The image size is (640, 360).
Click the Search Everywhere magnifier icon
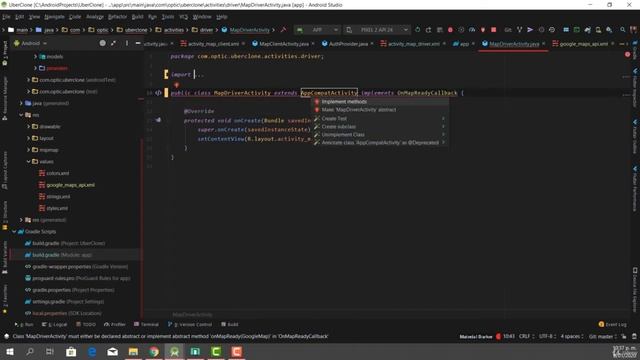click(x=623, y=30)
